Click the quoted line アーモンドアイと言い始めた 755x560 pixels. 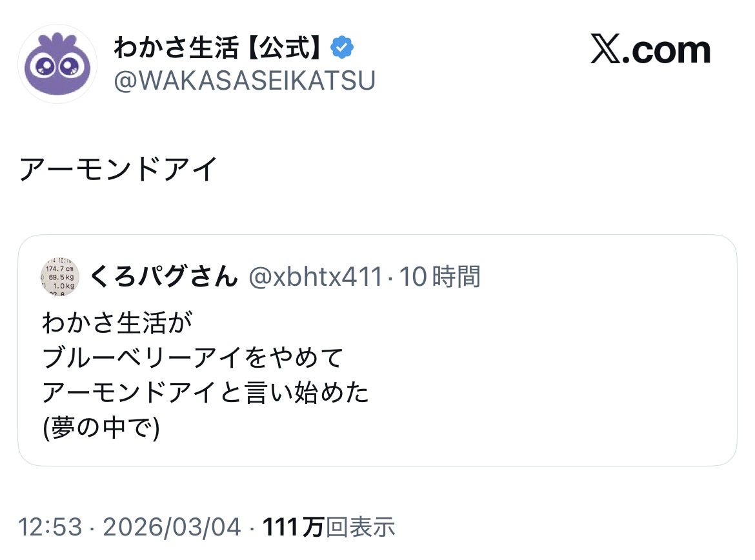(205, 392)
